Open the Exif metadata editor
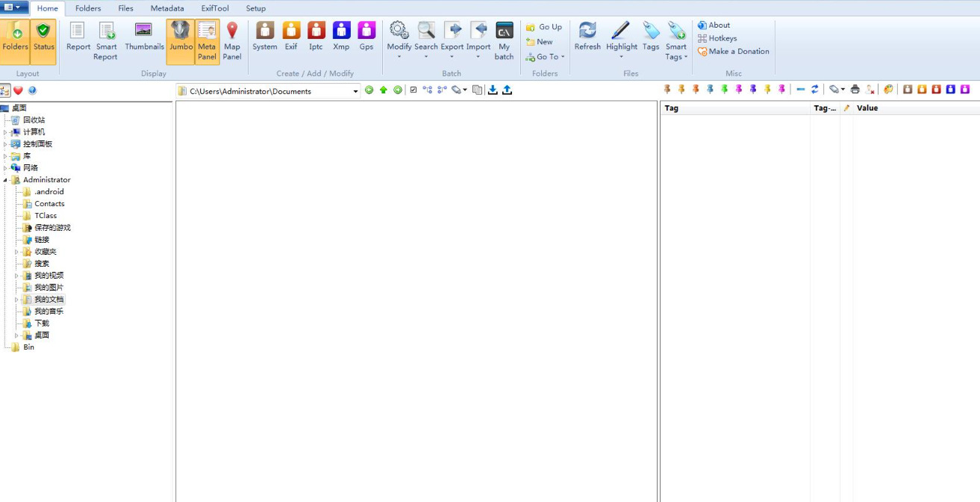The height and width of the screenshot is (502, 980). coord(291,37)
